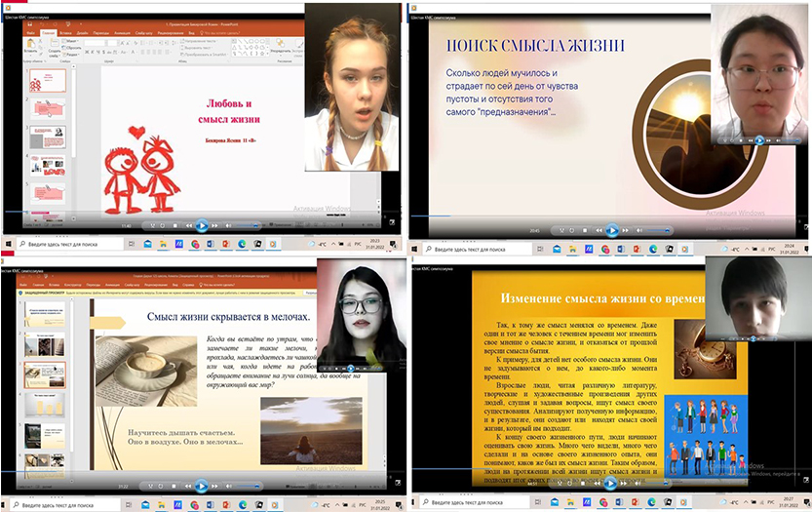
Task: Open Chrome from the top-left taskbar
Action: [193, 245]
